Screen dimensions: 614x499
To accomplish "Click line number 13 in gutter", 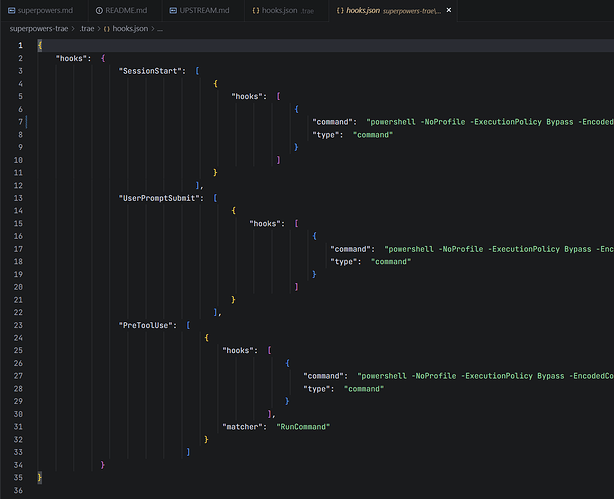I will click(x=18, y=198).
